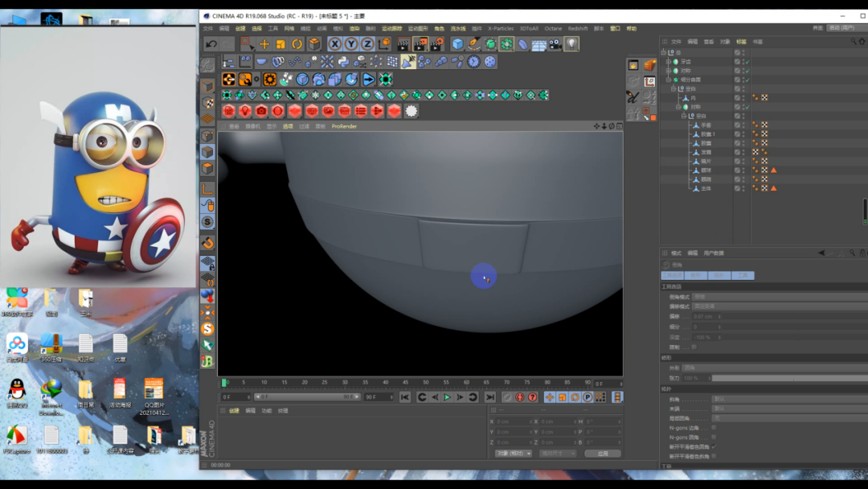Toggle the N-gons 圆角 checkbox
The image size is (868, 489).
point(714,437)
